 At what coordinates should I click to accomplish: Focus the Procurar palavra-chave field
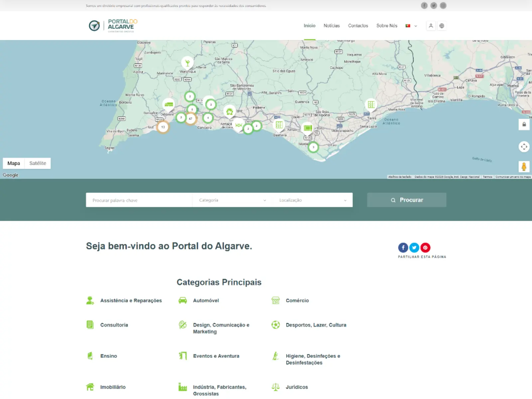139,200
